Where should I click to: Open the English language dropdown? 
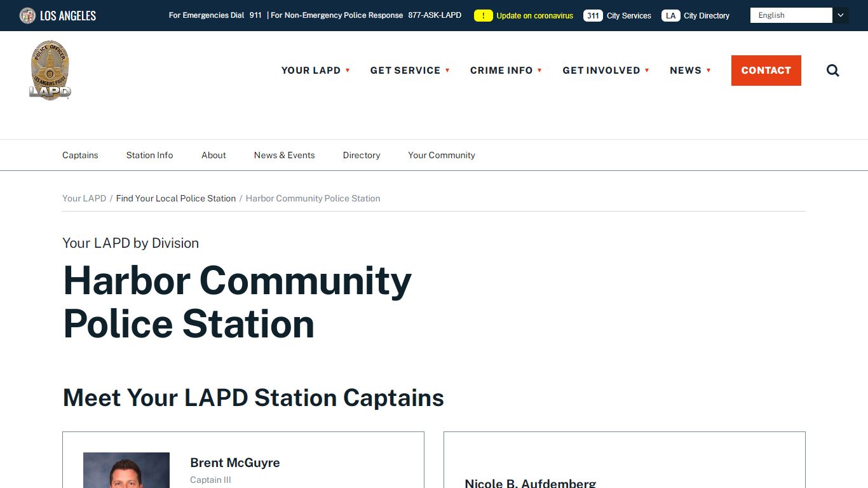click(x=799, y=15)
